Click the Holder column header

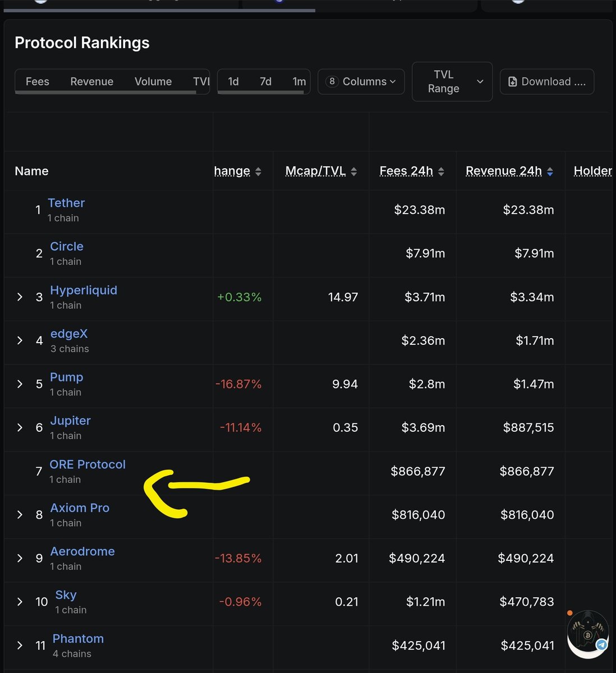point(592,171)
